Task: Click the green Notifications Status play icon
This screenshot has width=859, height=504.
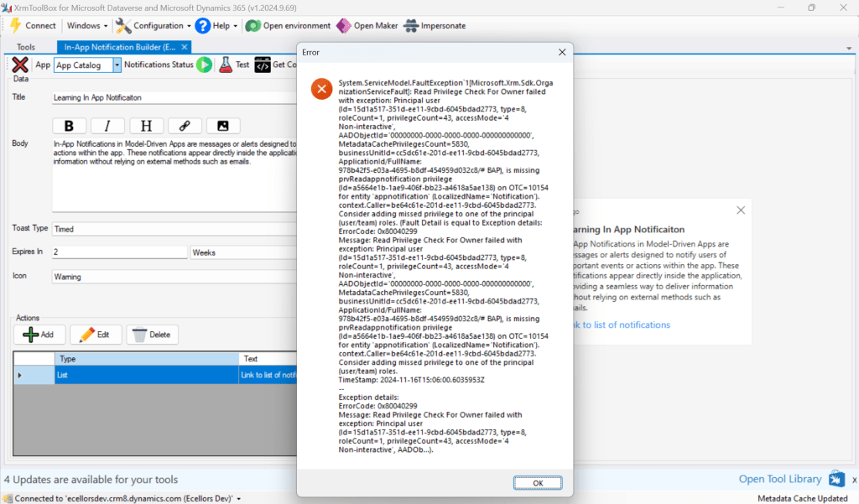Action: tap(204, 65)
